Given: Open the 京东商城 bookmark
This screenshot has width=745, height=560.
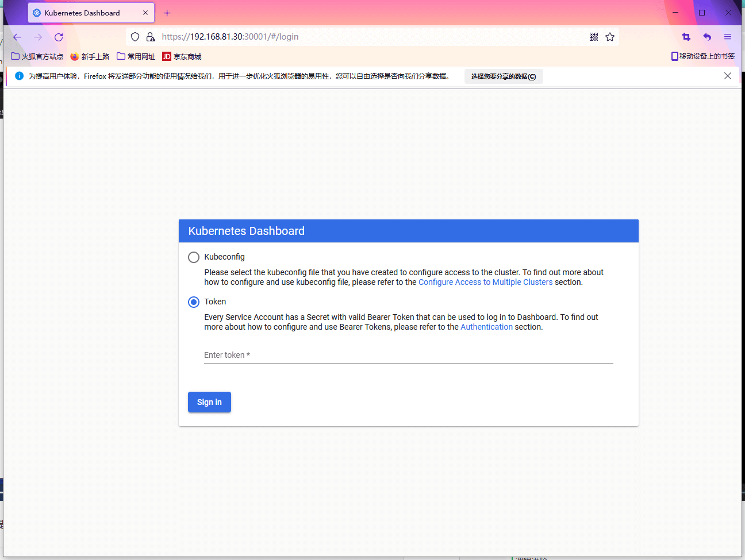Looking at the screenshot, I should (x=182, y=56).
